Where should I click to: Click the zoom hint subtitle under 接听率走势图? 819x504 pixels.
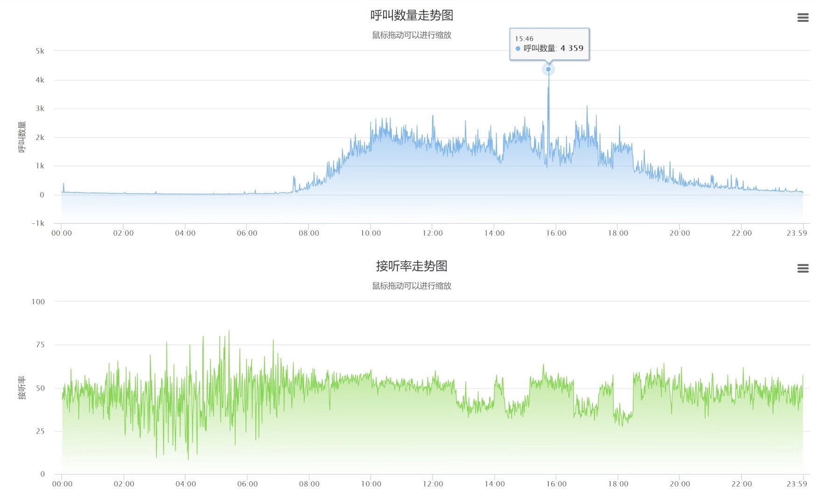[412, 286]
